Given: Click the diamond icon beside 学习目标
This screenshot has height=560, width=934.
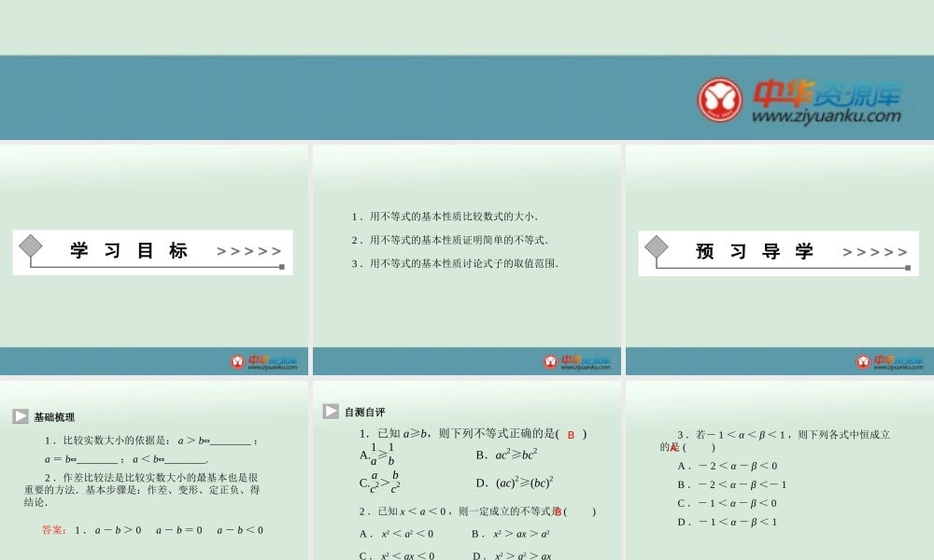Looking at the screenshot, I should [31, 245].
